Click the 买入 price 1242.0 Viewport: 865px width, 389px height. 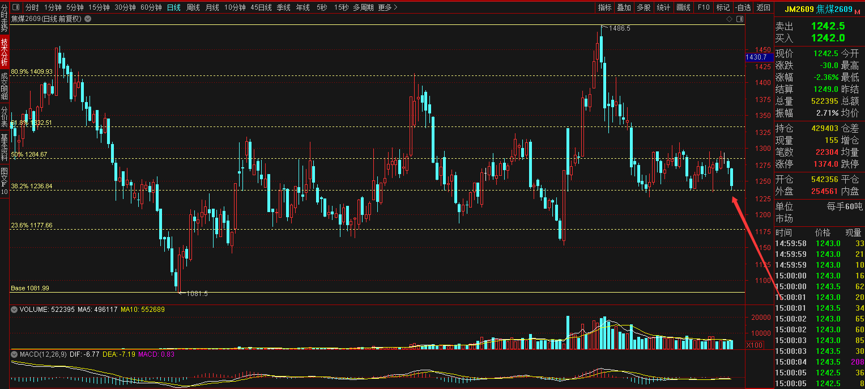[828, 38]
